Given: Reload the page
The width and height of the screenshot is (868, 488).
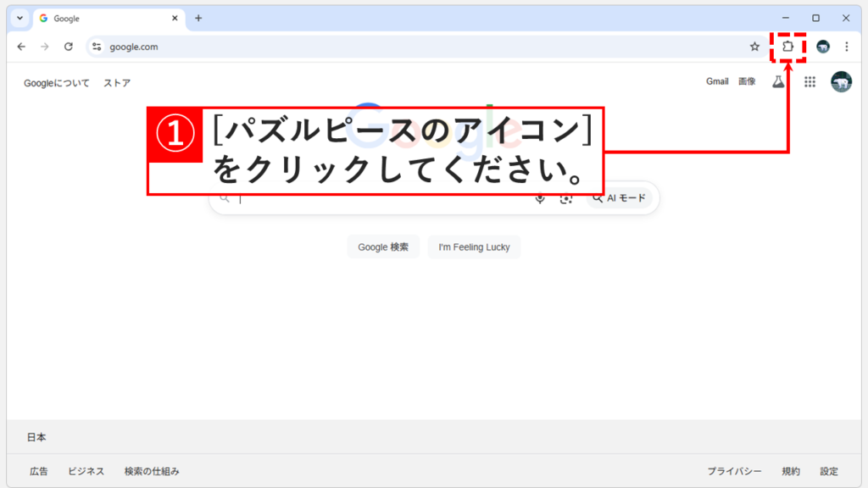Looking at the screenshot, I should [68, 47].
